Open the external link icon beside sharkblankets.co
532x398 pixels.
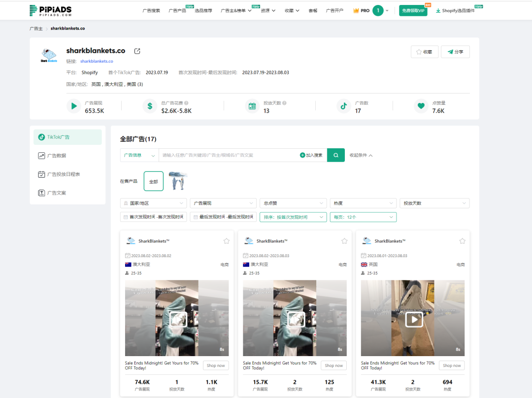pos(137,51)
